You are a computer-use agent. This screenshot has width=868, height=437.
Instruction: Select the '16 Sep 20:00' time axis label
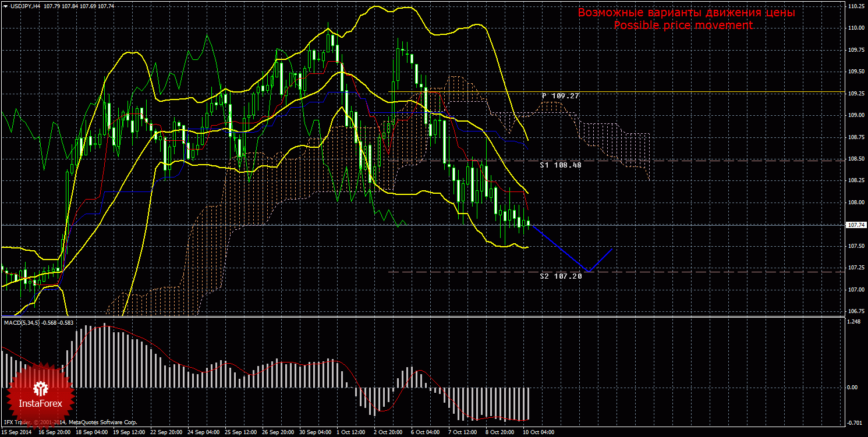pos(54,432)
